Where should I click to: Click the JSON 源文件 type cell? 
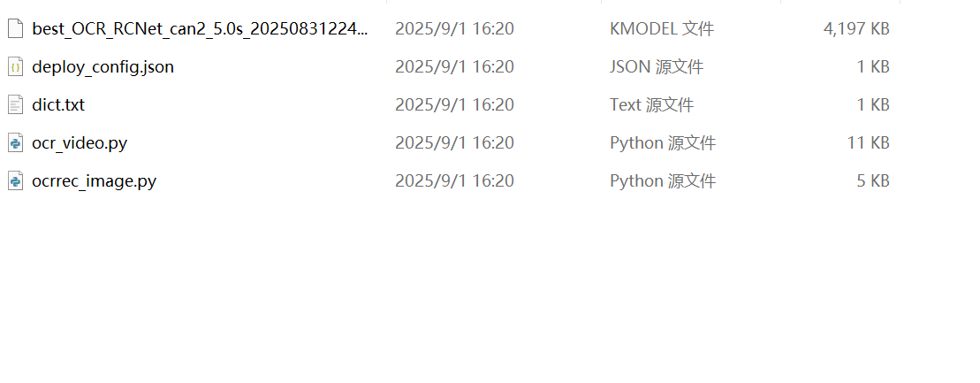[657, 66]
